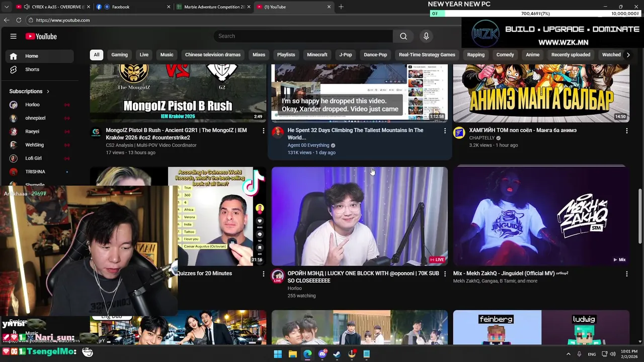
Task: Open options menu for ОРОЙН МЭНД live stream
Action: click(445, 274)
